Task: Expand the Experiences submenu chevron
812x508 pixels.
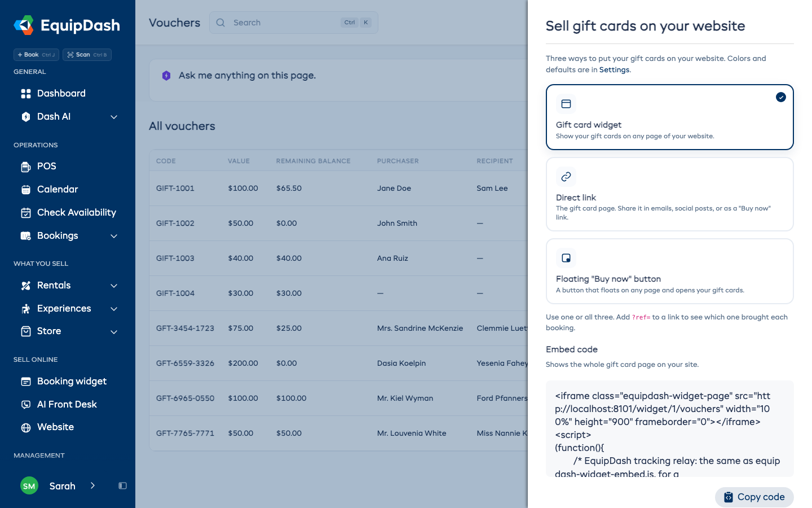Action: coord(114,309)
